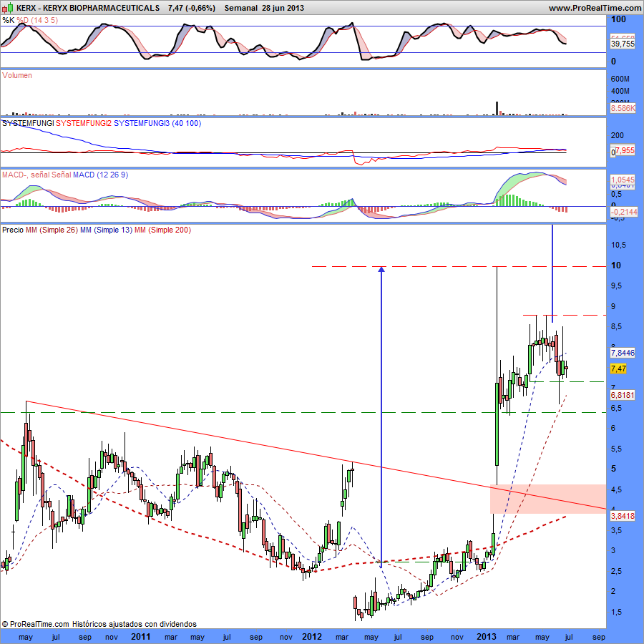Click the 3,8418 moving average value tag
Image resolution: width=644 pixels, height=644 pixels.
tap(623, 516)
